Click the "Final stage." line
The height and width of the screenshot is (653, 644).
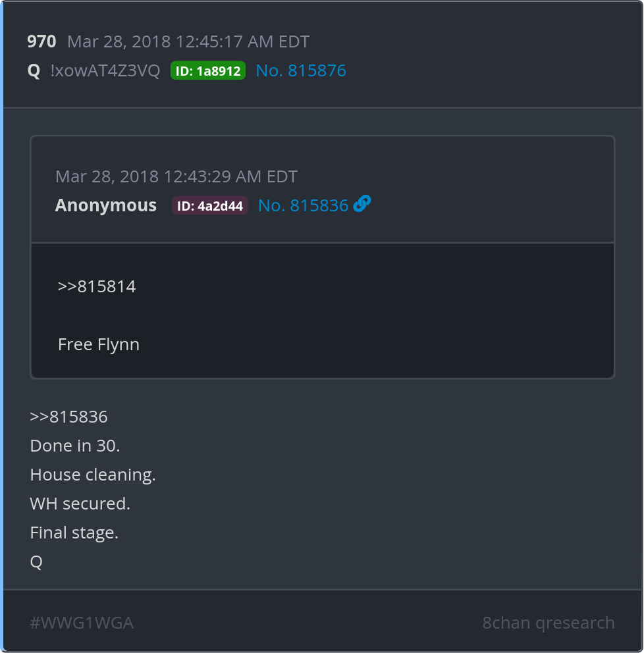[x=74, y=533]
